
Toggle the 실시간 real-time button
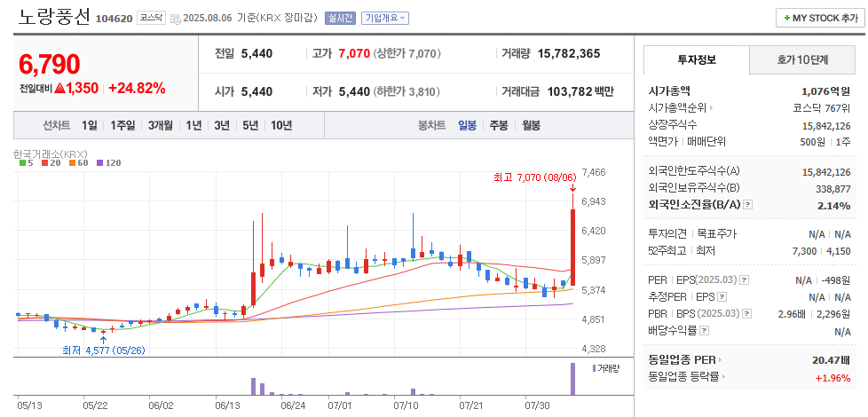click(340, 18)
